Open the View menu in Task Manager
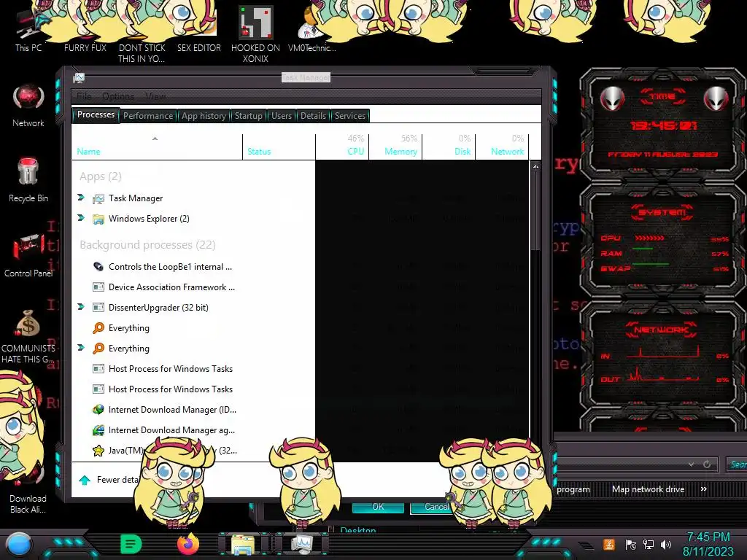Image resolution: width=747 pixels, height=560 pixels. pos(155,96)
